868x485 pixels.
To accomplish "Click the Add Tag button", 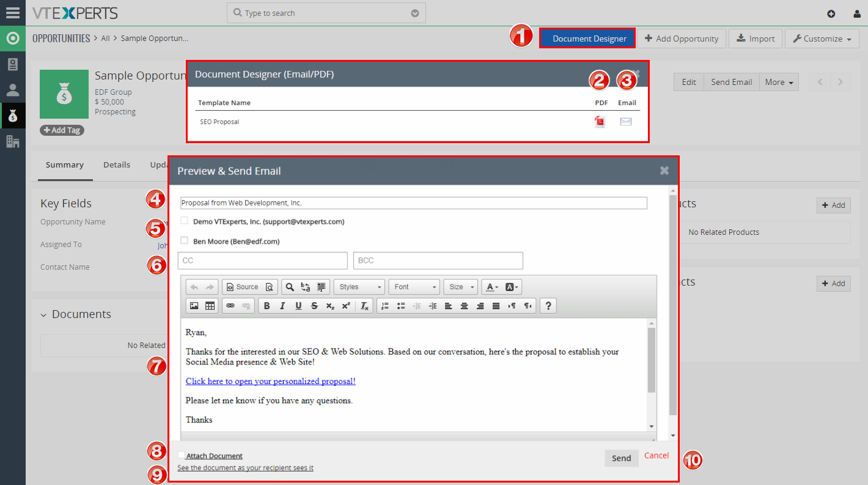I will (x=62, y=130).
